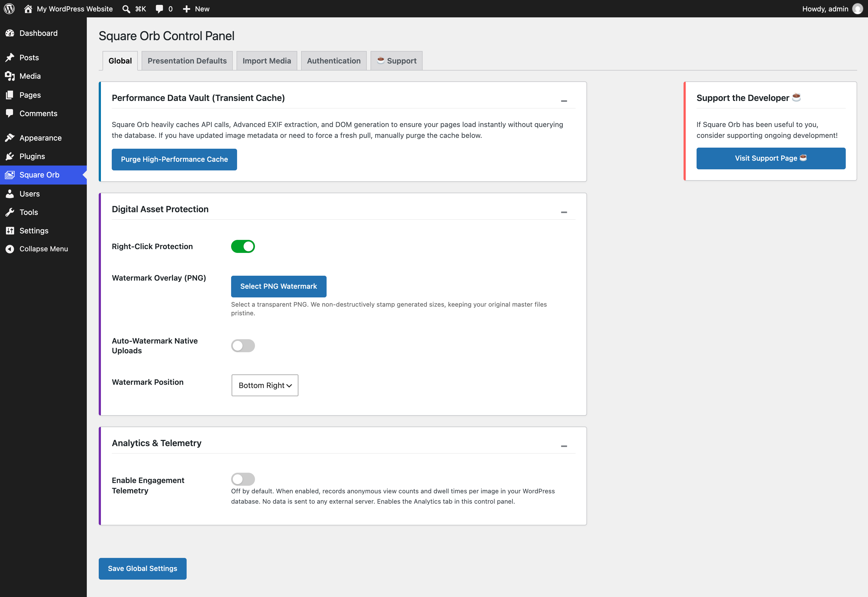Collapse the Digital Asset Protection panel
Viewport: 868px width, 597px height.
tap(564, 212)
